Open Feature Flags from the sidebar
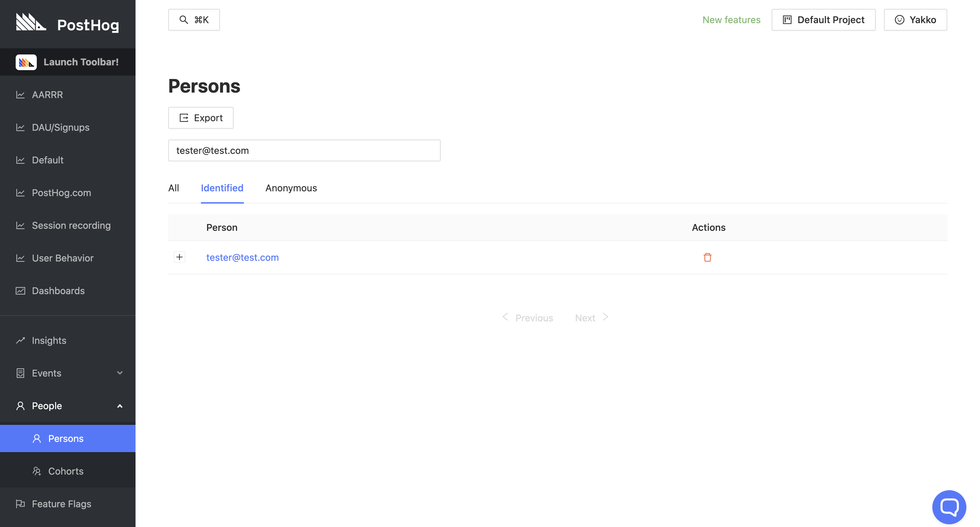Viewport: 980px width, 527px height. point(61,504)
